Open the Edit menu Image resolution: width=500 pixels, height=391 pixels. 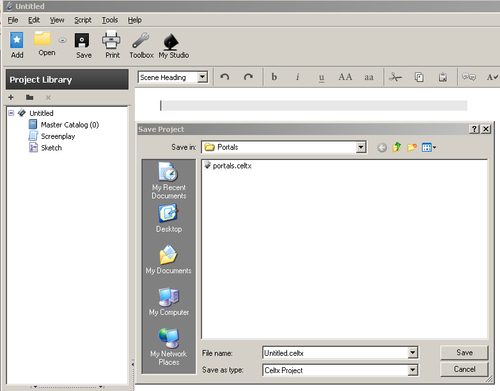pyautogui.click(x=34, y=20)
